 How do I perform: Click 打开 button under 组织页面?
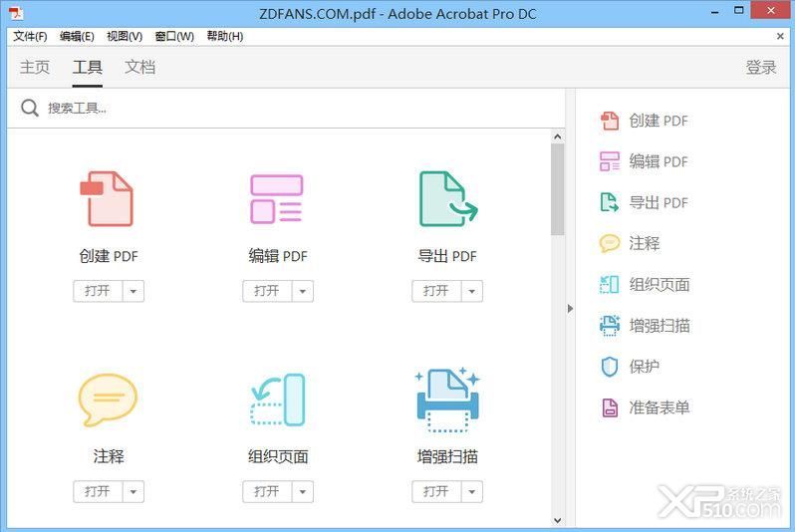point(267,491)
